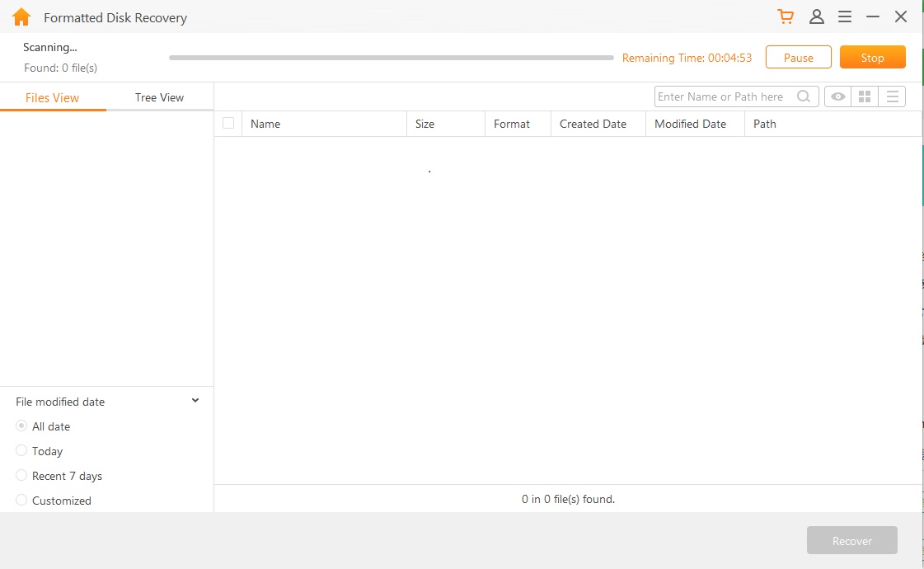Sort files by Name column
This screenshot has height=569, width=924.
[x=265, y=125]
